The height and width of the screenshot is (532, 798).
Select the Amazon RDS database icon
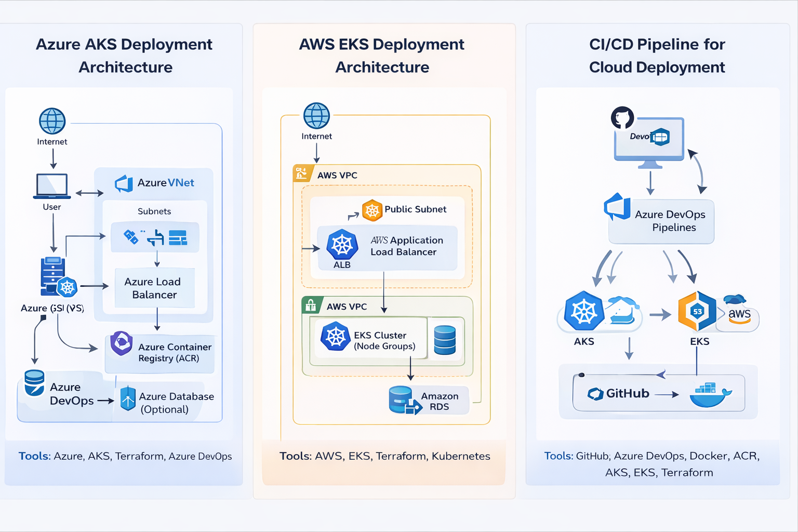pyautogui.click(x=405, y=400)
